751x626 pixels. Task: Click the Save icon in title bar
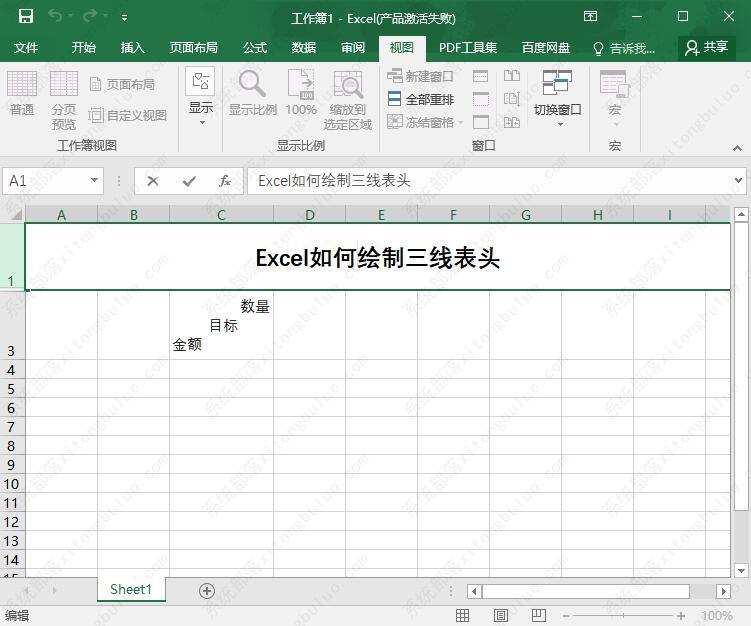point(26,17)
